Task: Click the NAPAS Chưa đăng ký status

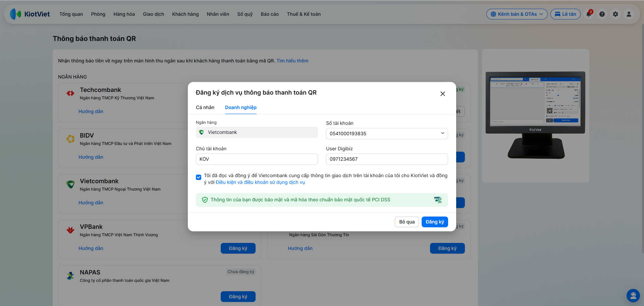Action: (x=241, y=272)
